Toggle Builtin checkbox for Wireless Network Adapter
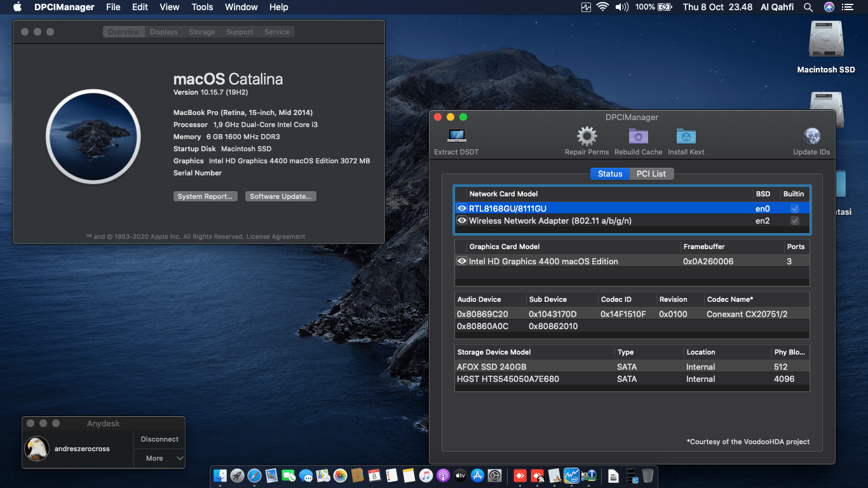 [794, 220]
